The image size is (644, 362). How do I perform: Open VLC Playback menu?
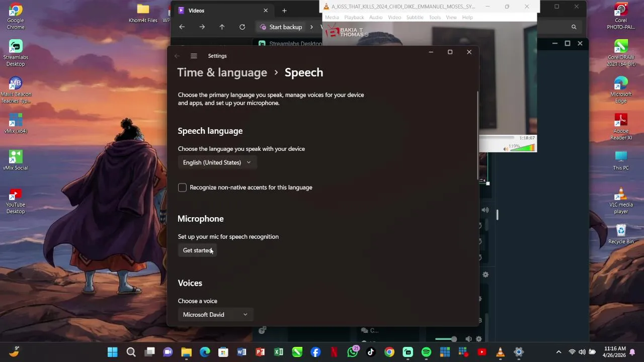pos(354,18)
